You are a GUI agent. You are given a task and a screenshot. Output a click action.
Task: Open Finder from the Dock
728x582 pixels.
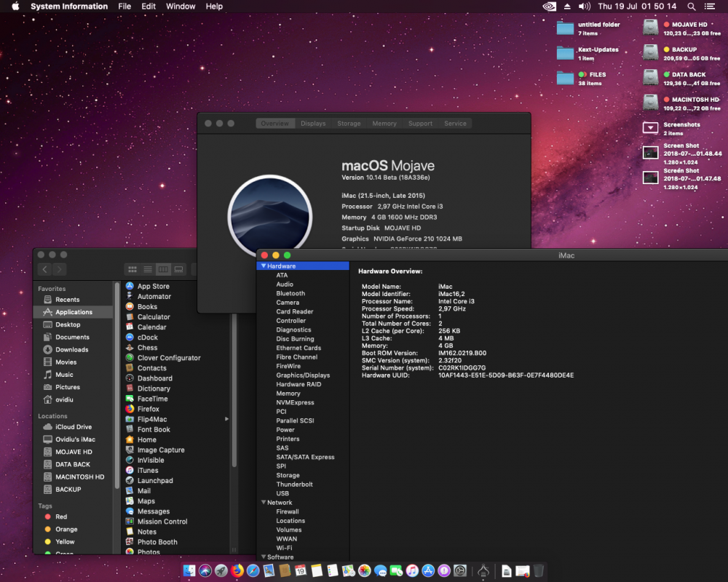pyautogui.click(x=189, y=570)
